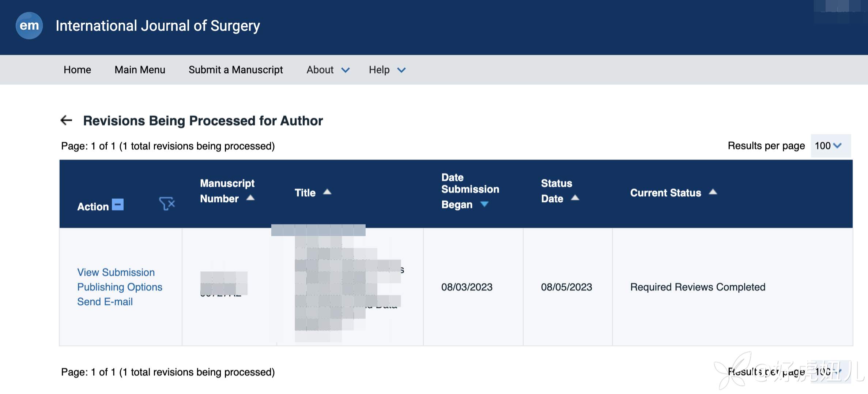Select Submit a Manuscript
Image resolution: width=868 pixels, height=394 pixels.
235,70
